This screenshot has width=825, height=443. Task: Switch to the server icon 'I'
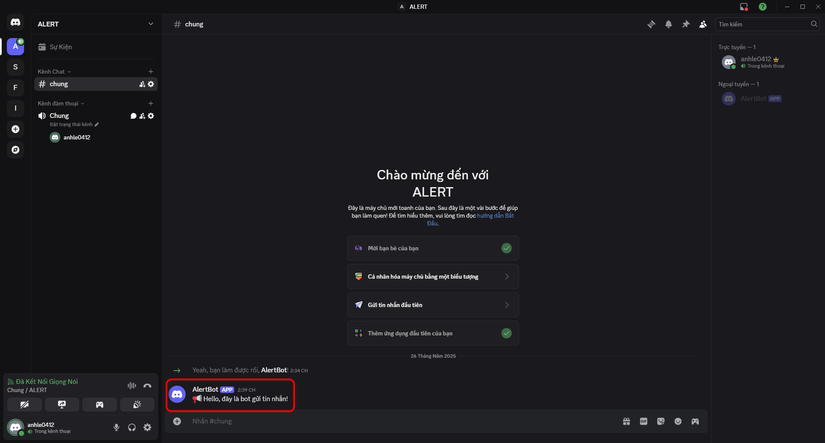pyautogui.click(x=15, y=108)
